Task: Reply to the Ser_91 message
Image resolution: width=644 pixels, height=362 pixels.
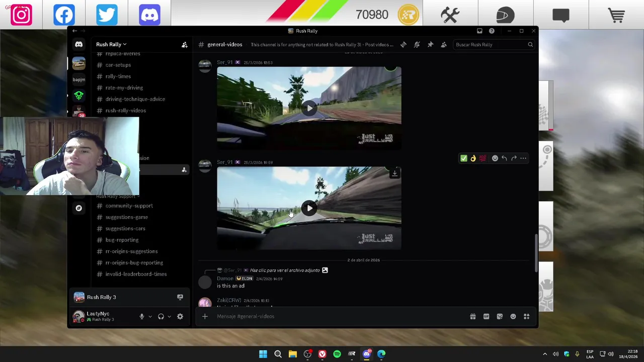Action: 504,158
